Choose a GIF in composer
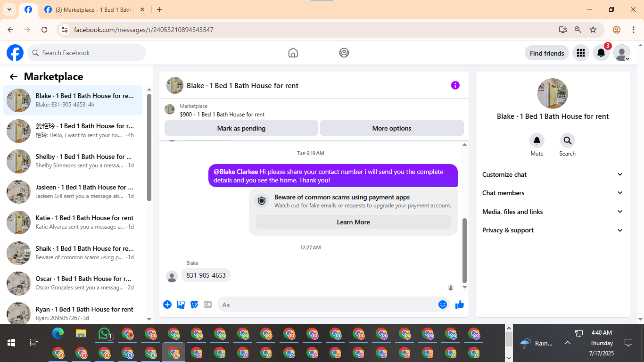The height and width of the screenshot is (362, 644). click(208, 304)
